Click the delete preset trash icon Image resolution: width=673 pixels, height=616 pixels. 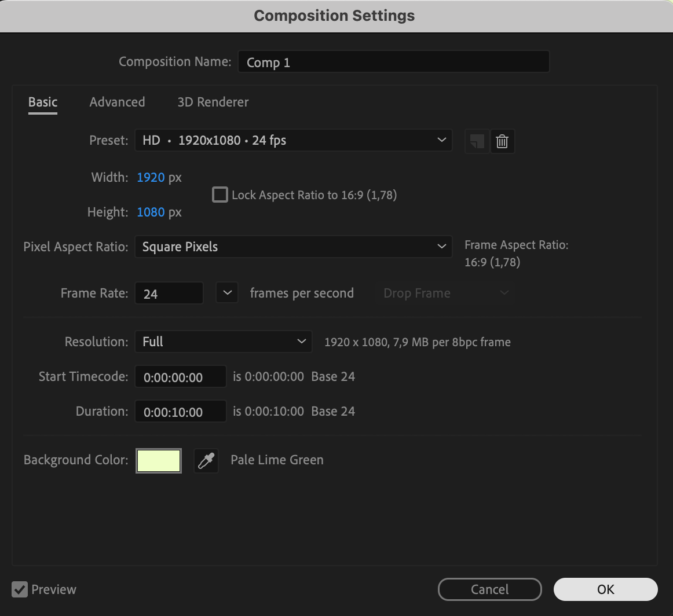coord(502,141)
